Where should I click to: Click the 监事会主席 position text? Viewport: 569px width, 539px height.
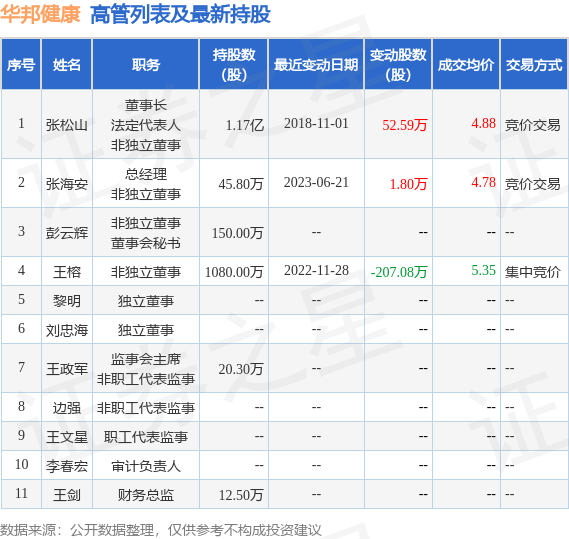click(x=146, y=359)
